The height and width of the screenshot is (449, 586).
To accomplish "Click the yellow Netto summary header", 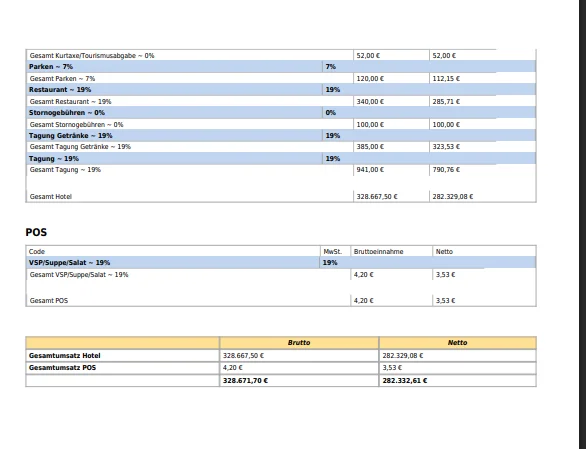I will tap(457, 342).
